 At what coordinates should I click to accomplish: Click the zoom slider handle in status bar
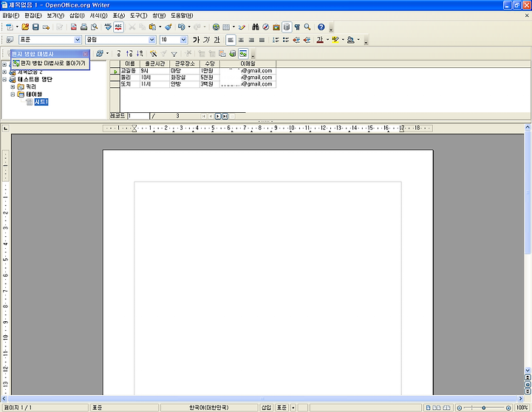point(484,408)
